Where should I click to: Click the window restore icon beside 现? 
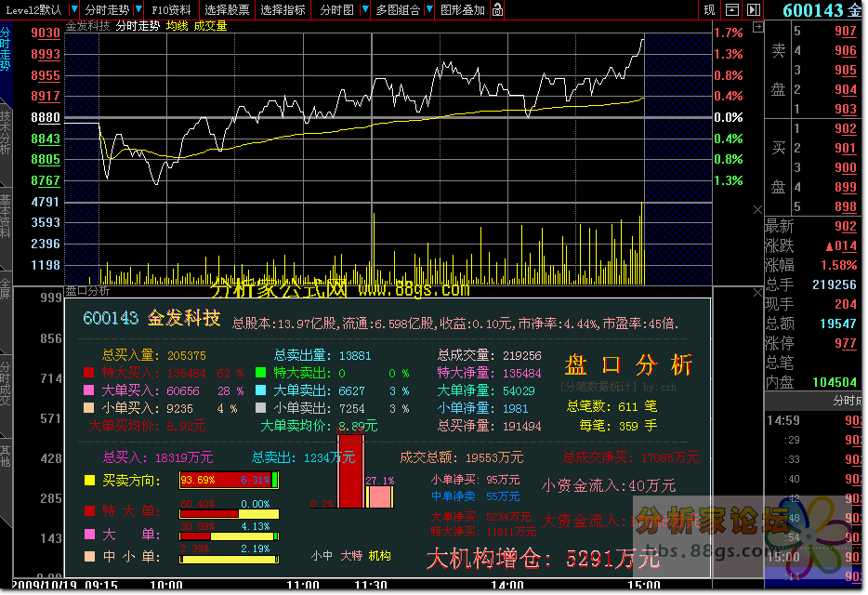click(x=731, y=9)
